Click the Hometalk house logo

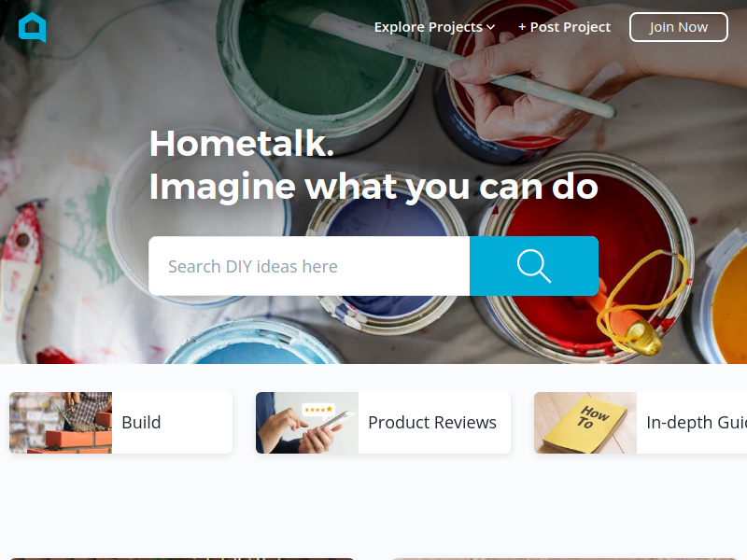click(x=33, y=27)
